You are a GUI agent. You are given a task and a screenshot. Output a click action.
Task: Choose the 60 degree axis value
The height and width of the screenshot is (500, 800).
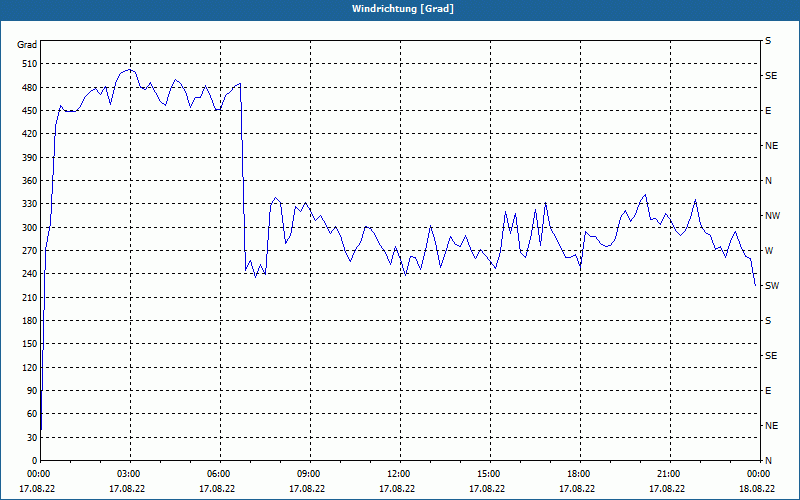click(x=33, y=414)
